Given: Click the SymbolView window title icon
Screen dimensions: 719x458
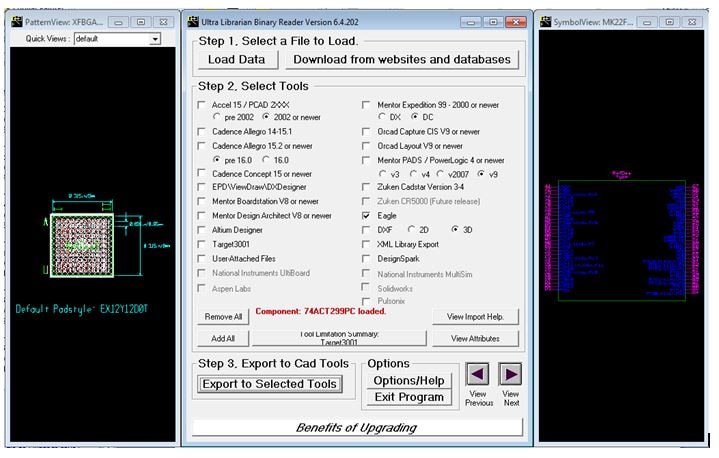Looking at the screenshot, I should pyautogui.click(x=546, y=21).
